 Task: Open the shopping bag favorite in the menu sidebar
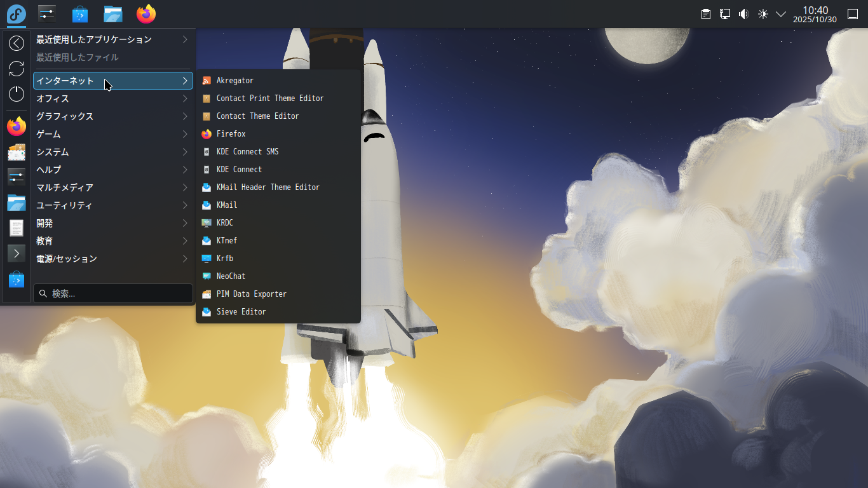pos(17,279)
